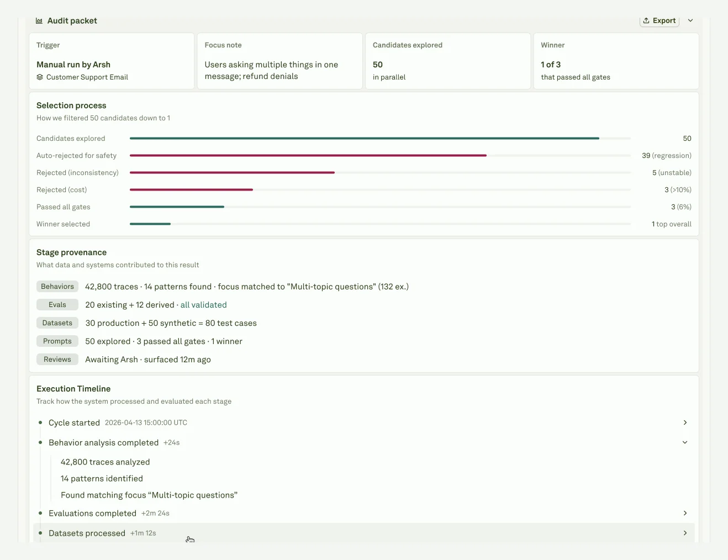Click the Reviews stage tag

point(57,360)
